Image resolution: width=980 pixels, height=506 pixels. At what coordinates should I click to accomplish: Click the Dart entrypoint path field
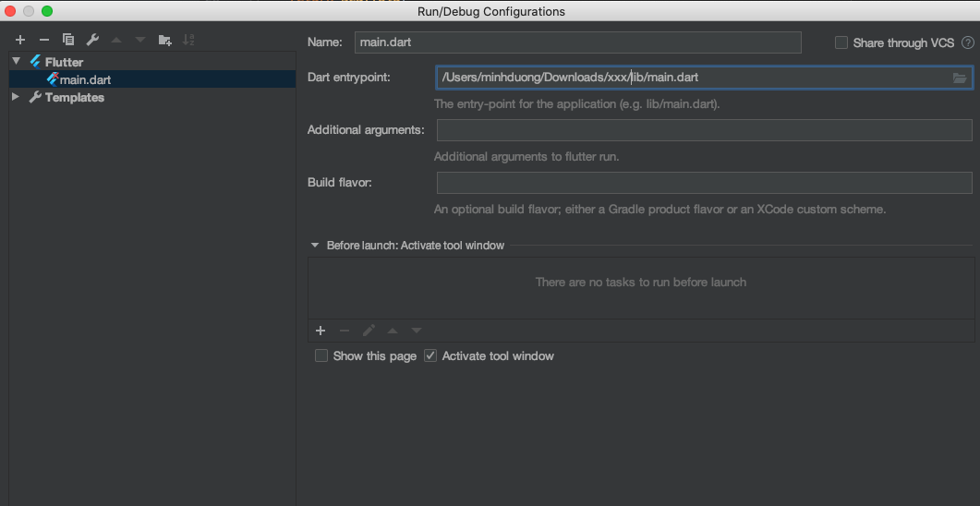693,78
